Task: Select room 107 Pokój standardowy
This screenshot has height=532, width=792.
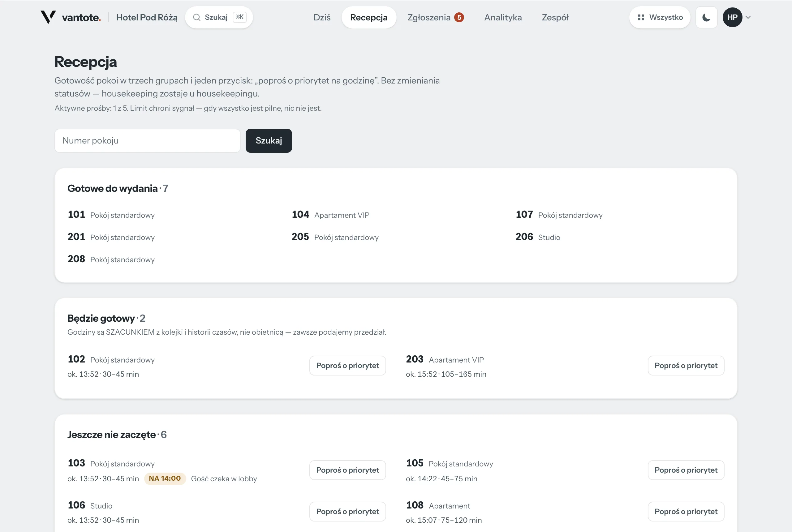Action: (559, 214)
